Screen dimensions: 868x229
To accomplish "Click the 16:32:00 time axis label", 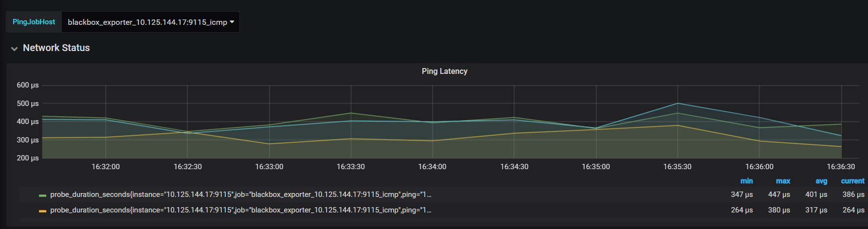I will [106, 167].
